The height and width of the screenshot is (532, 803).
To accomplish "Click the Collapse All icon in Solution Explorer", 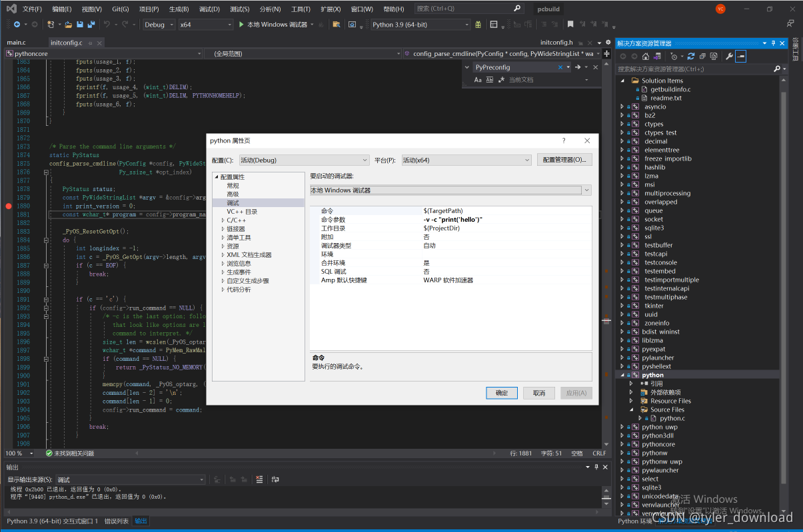I will pos(701,56).
